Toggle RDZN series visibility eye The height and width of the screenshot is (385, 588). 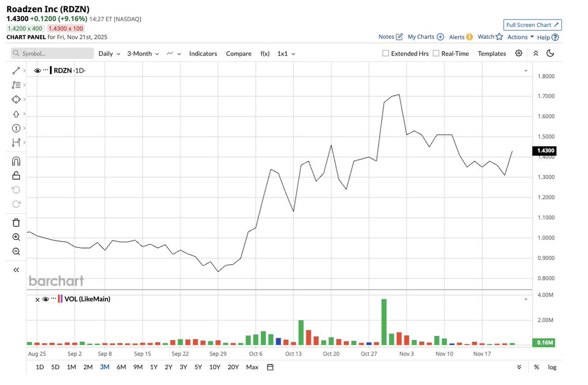[37, 71]
